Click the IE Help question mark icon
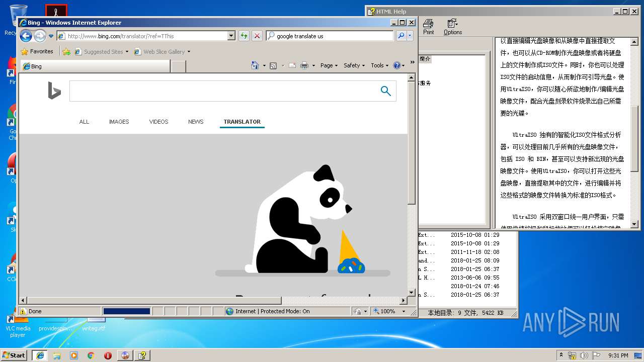 [396, 65]
